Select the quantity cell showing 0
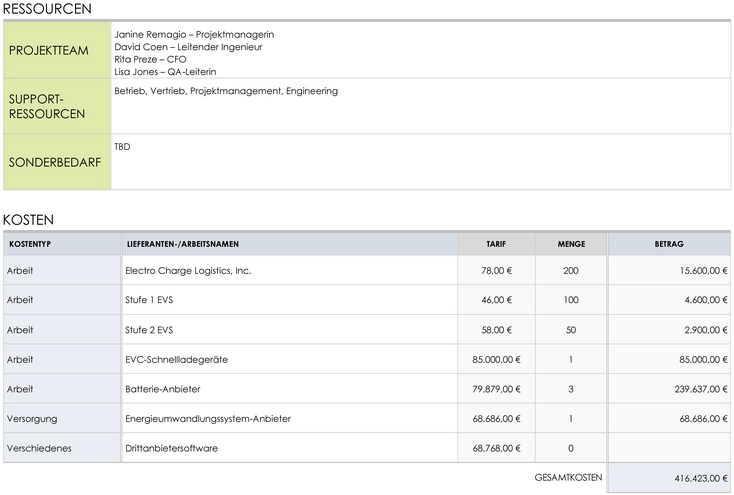 click(571, 448)
